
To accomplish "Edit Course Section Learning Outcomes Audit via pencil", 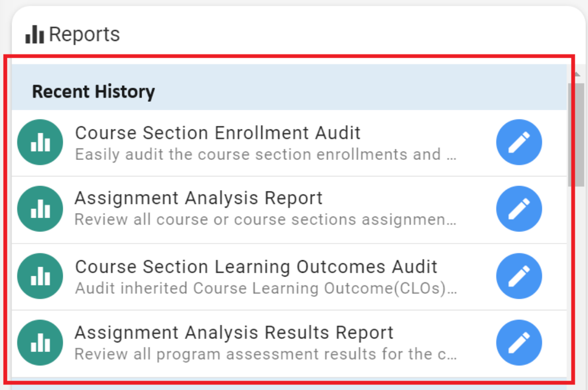I will point(519,276).
